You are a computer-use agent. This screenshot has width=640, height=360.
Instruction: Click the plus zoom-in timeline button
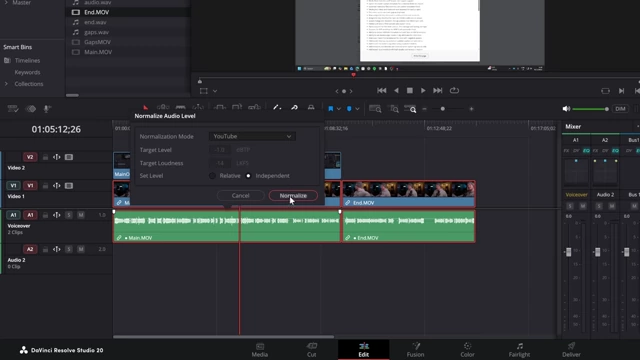tap(471, 109)
